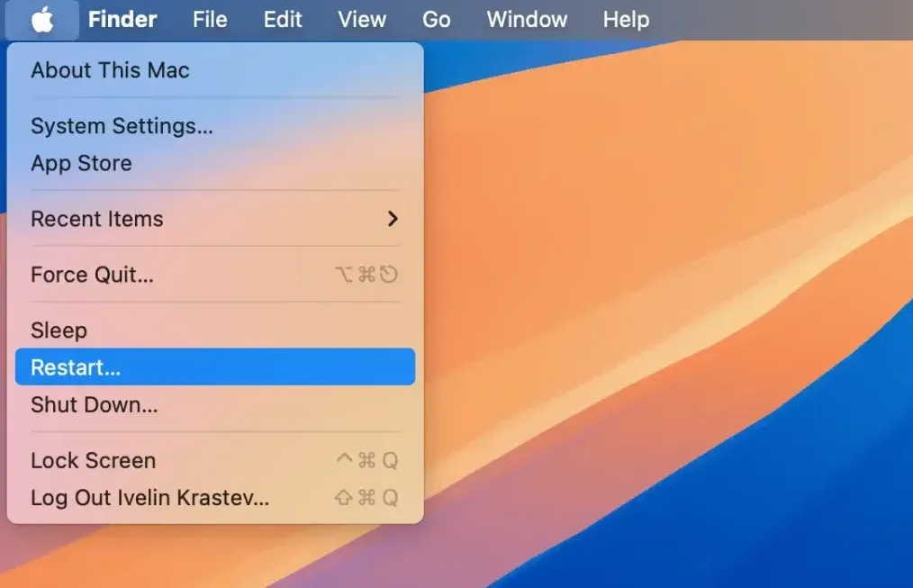This screenshot has height=588, width=913.
Task: Launch App Store from the Apple menu
Action: tap(215, 164)
